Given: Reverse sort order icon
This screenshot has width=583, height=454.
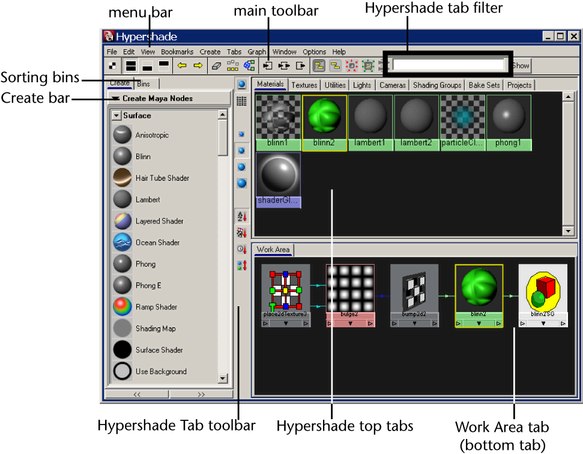Looking at the screenshot, I should 242,265.
